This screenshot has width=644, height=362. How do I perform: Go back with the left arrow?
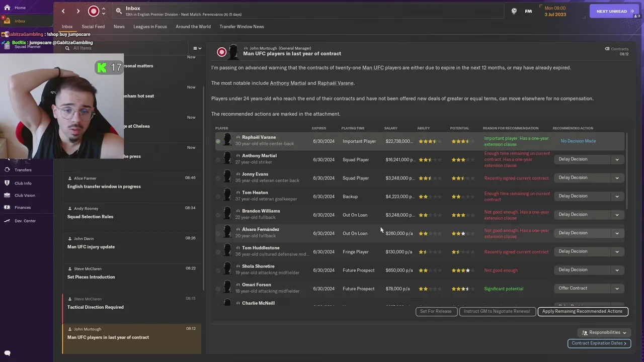pos(63,11)
